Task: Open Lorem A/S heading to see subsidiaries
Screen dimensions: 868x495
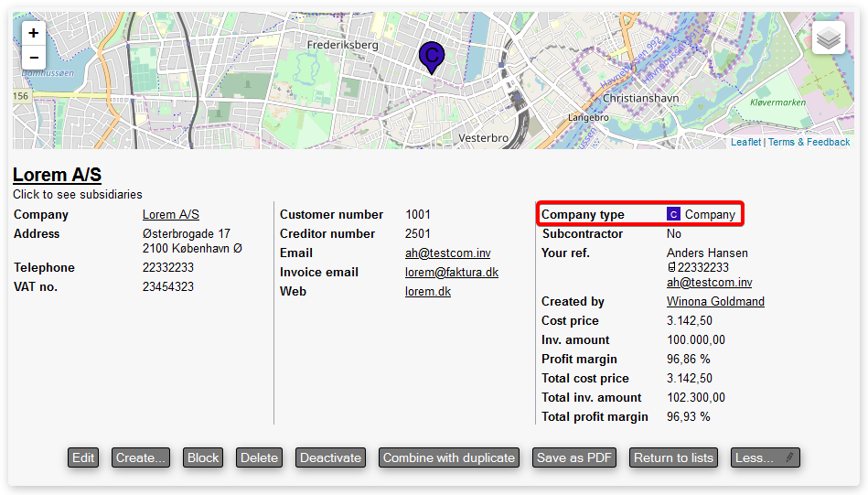Action: click(x=57, y=176)
